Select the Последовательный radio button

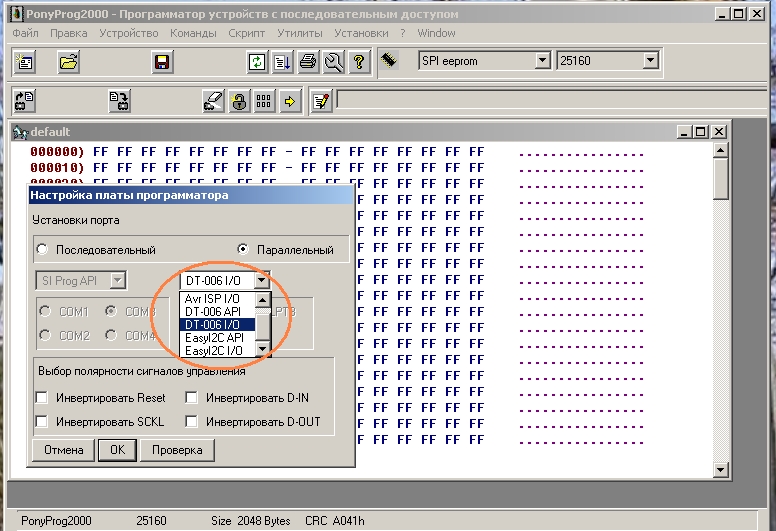pos(42,250)
